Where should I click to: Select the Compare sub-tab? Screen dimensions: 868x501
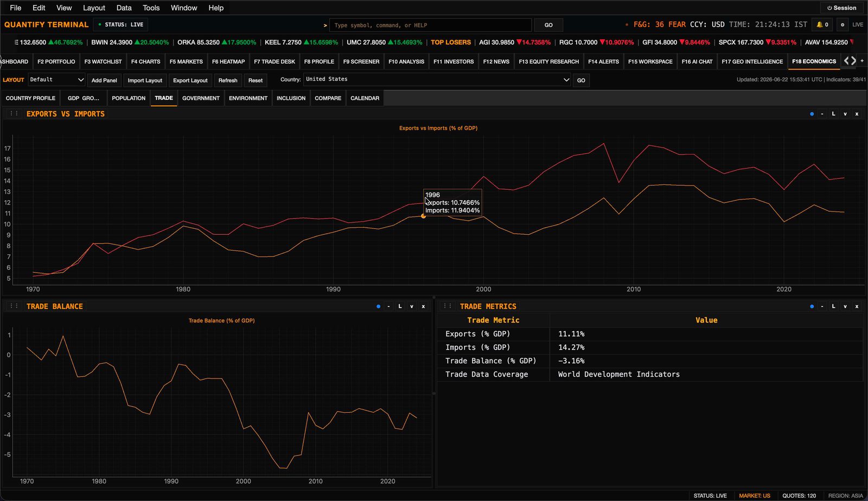(328, 98)
